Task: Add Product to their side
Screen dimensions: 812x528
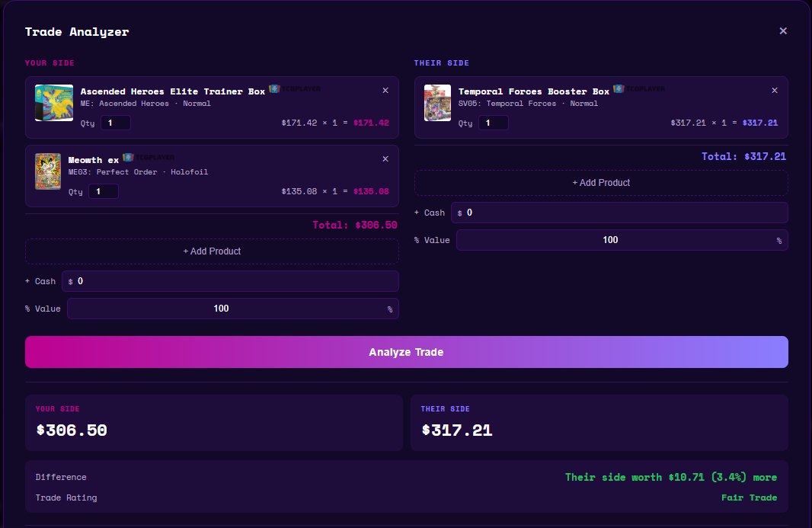Action: [x=601, y=183]
